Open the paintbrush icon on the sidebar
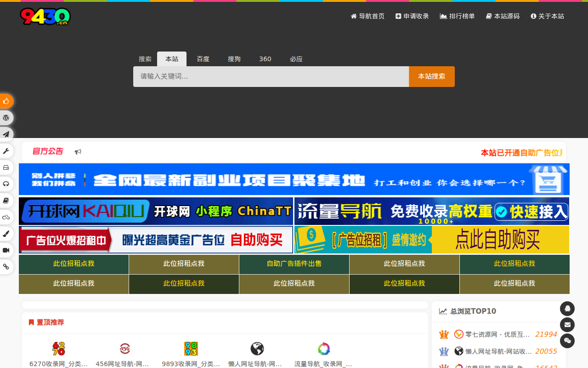The image size is (588, 368). coord(6,233)
